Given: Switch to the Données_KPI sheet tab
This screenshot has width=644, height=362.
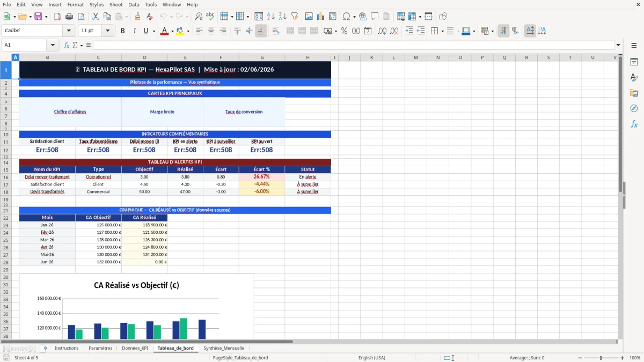Looking at the screenshot, I should [135, 348].
